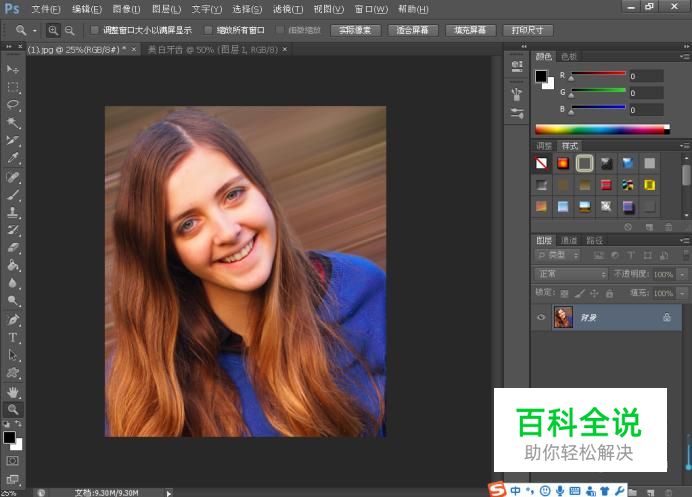Select the Pen tool
Viewport: 692px width, 497px height.
pyautogui.click(x=13, y=320)
